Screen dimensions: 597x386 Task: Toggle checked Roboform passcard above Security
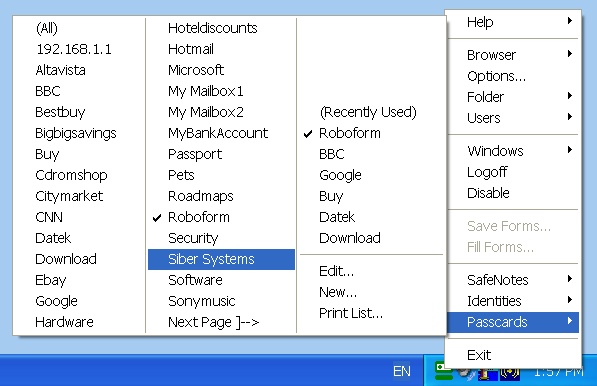pos(221,217)
